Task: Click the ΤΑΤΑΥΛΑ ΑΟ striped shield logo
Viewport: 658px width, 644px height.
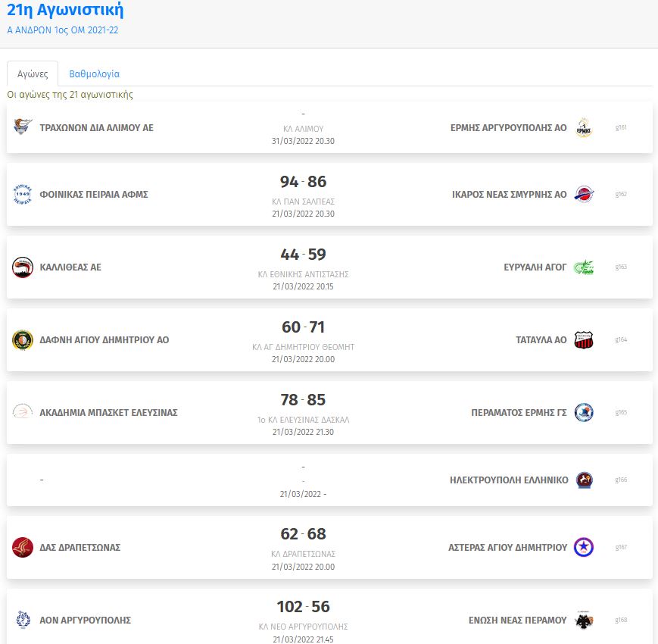Action: point(583,339)
